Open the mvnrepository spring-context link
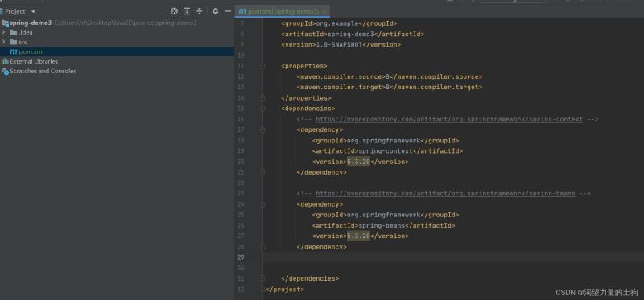Image resolution: width=644 pixels, height=300 pixels. pyautogui.click(x=449, y=119)
